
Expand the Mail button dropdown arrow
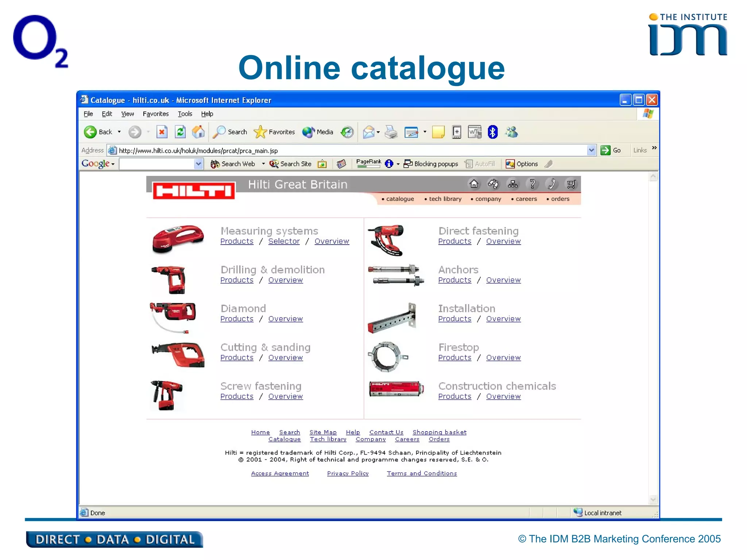[x=378, y=132]
